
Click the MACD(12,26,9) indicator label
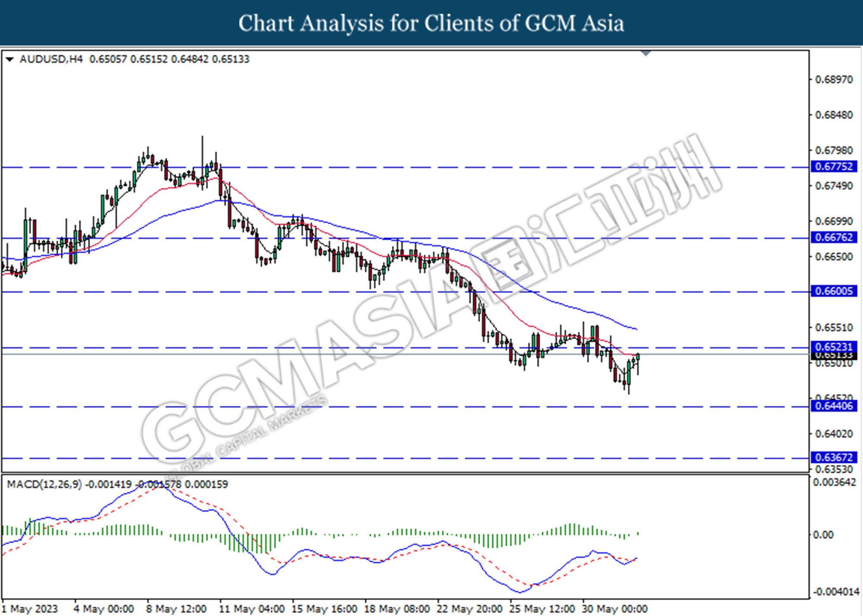(44, 484)
